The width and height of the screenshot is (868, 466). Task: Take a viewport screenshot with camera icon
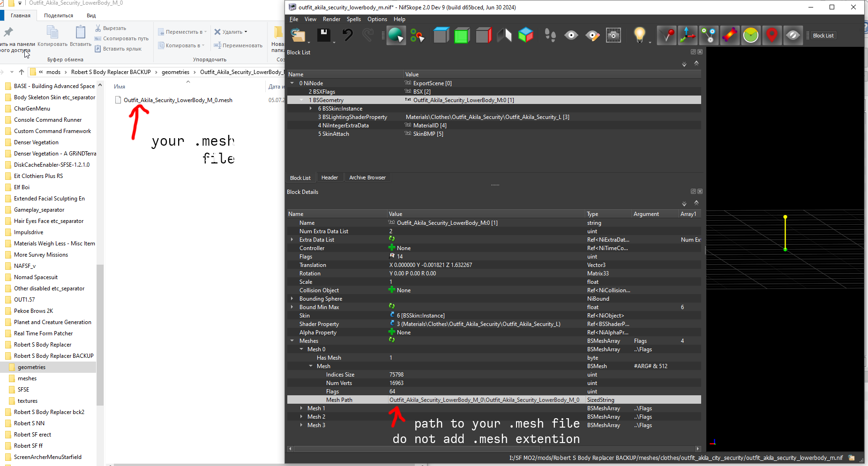(x=614, y=35)
